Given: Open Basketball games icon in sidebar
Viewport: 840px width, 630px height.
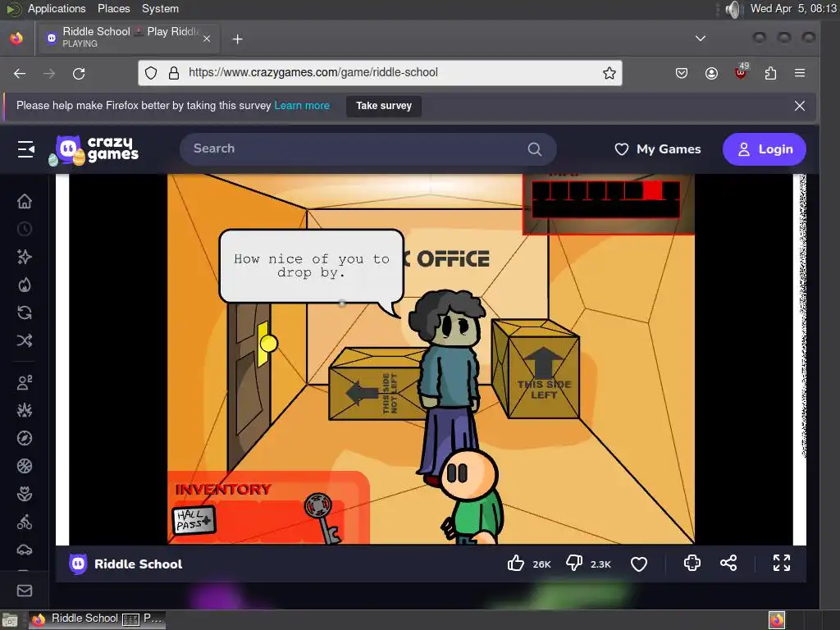Looking at the screenshot, I should [25, 466].
